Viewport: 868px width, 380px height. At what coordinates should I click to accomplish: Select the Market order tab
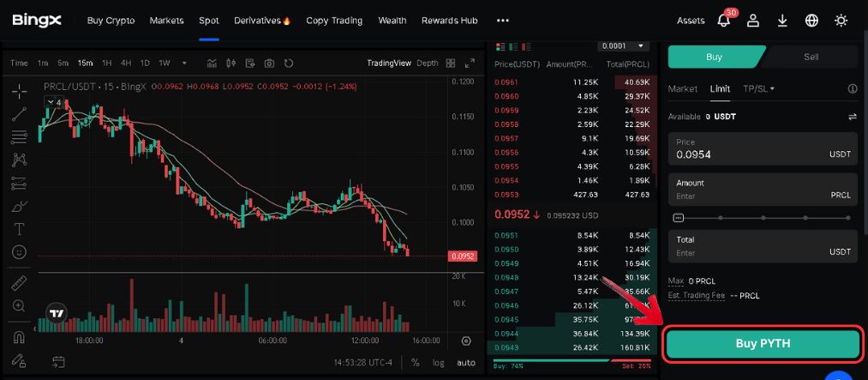tap(683, 88)
